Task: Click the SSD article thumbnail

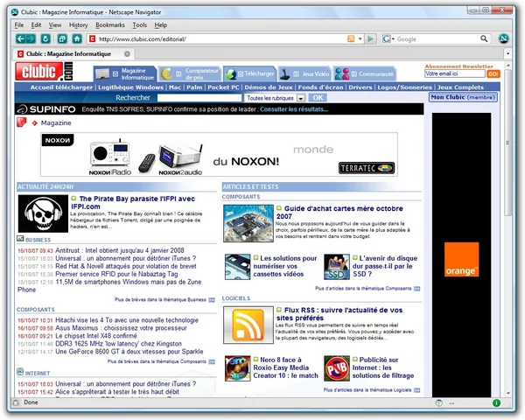Action: (337, 267)
